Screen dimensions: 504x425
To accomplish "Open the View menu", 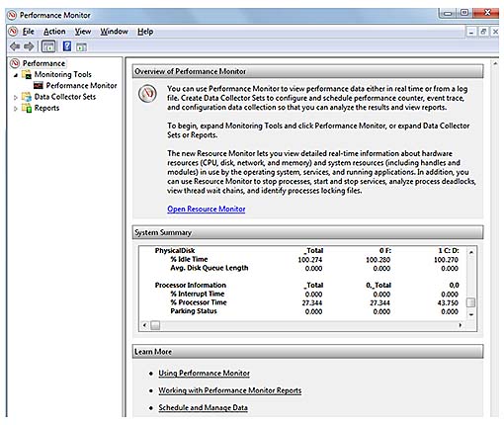I will tap(83, 32).
